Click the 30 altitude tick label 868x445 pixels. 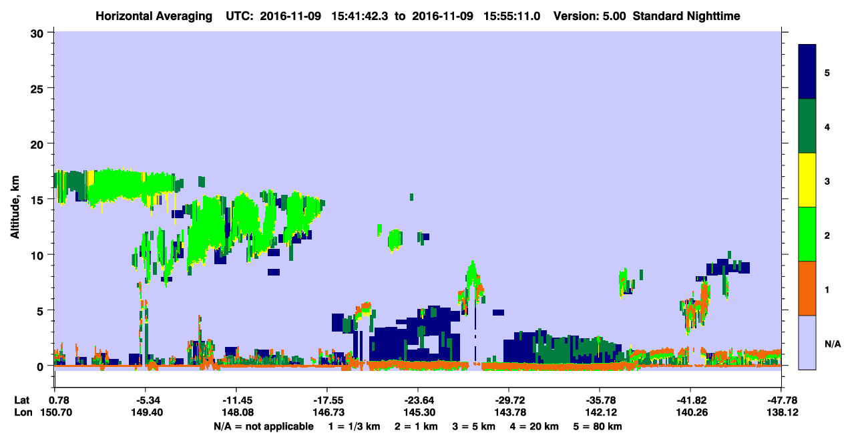(39, 33)
